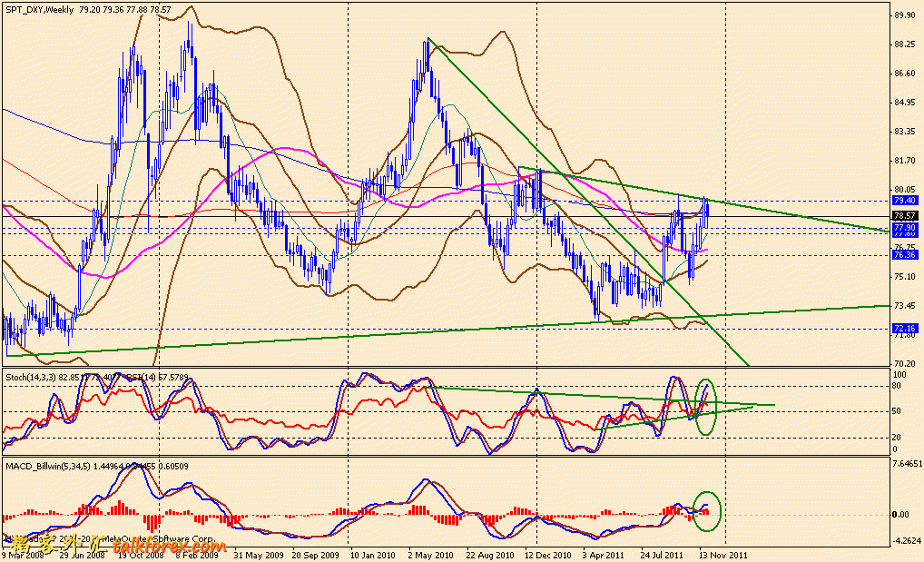Click the 84.95 price scale value
Viewport: 924px width, 562px height.
[x=905, y=102]
